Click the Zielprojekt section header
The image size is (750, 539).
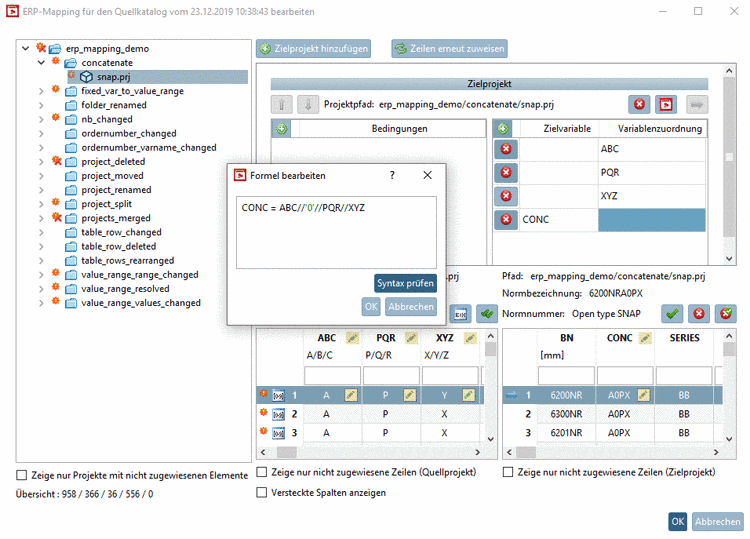click(x=489, y=84)
